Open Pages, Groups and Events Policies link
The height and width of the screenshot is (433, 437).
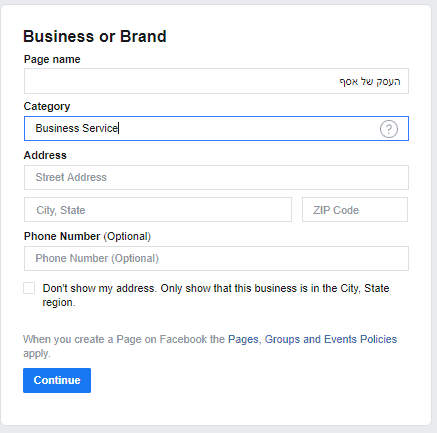click(x=312, y=339)
